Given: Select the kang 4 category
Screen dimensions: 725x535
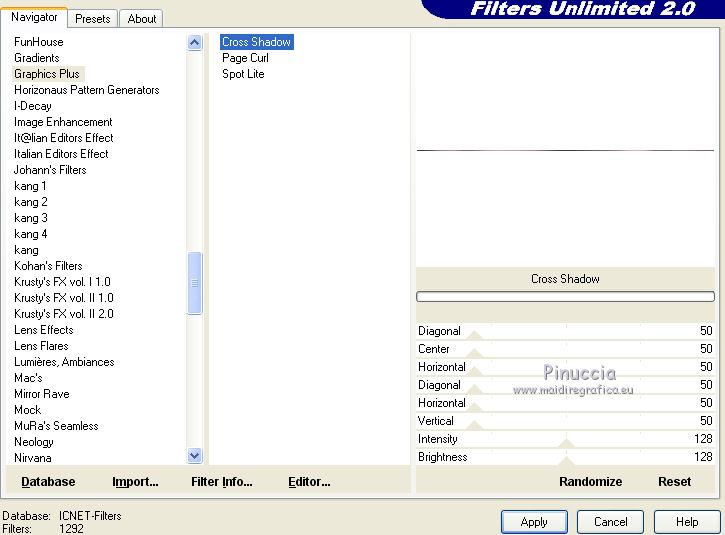Looking at the screenshot, I should [x=31, y=234].
